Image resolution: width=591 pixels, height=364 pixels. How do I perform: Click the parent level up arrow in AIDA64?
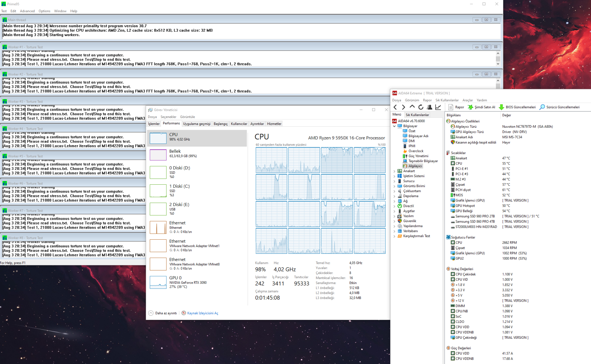point(412,107)
